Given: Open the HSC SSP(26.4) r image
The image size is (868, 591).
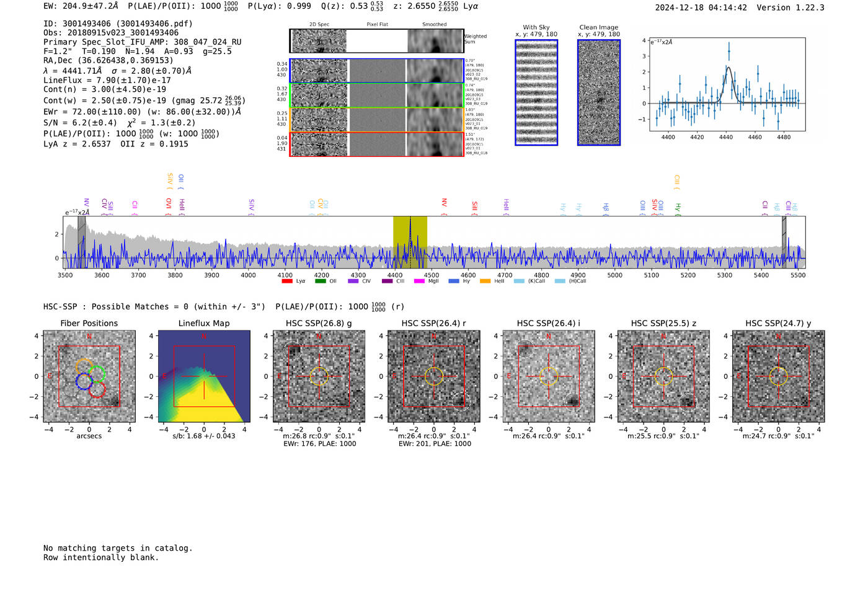Looking at the screenshot, I should pos(434,376).
